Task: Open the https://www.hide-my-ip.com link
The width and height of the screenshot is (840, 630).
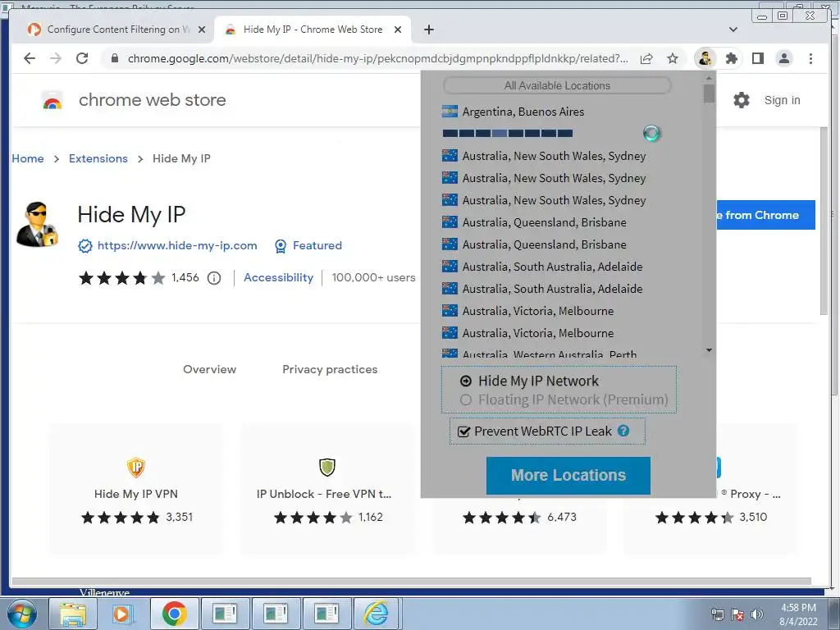Action: click(x=177, y=245)
